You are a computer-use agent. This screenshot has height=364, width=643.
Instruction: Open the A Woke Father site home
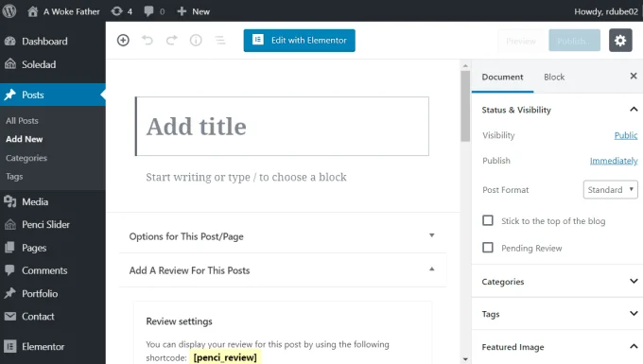[x=63, y=11]
